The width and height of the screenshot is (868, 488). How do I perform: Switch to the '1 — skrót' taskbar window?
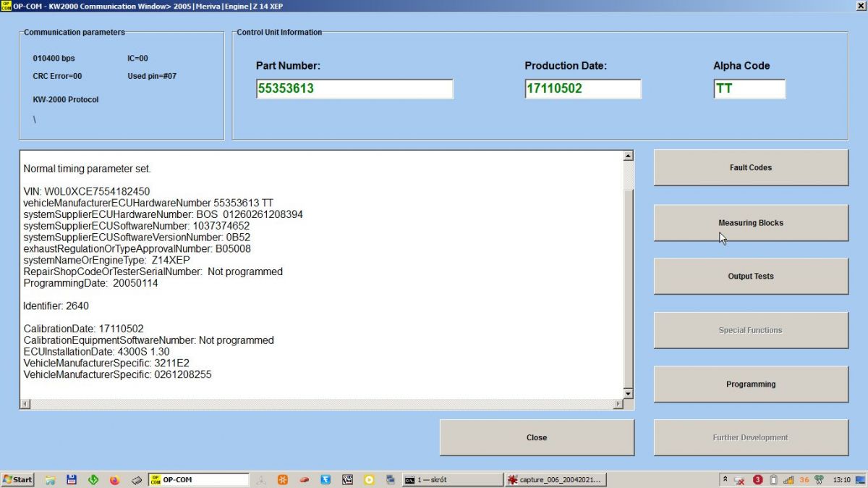pyautogui.click(x=452, y=479)
